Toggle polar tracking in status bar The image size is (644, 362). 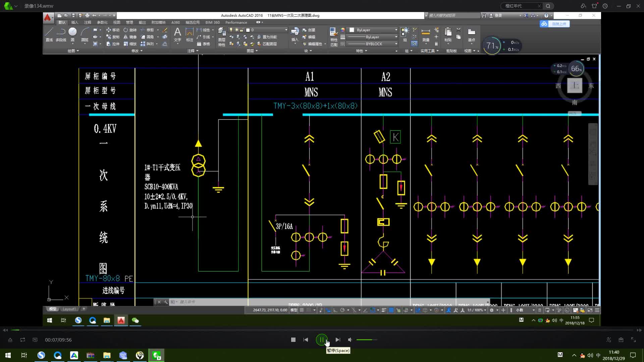342,310
